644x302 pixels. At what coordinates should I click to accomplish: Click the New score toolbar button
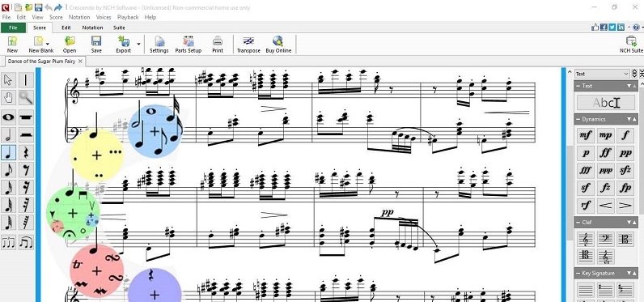pyautogui.click(x=12, y=45)
